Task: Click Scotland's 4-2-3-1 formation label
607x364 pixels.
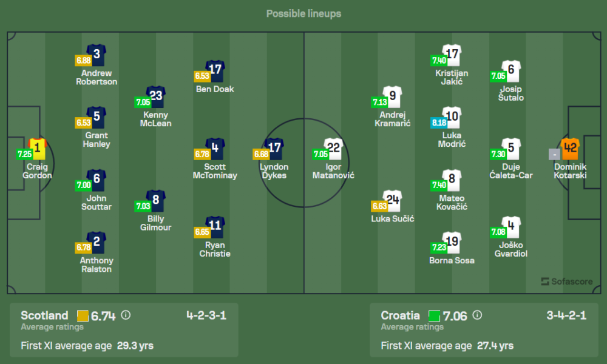Action: point(206,315)
